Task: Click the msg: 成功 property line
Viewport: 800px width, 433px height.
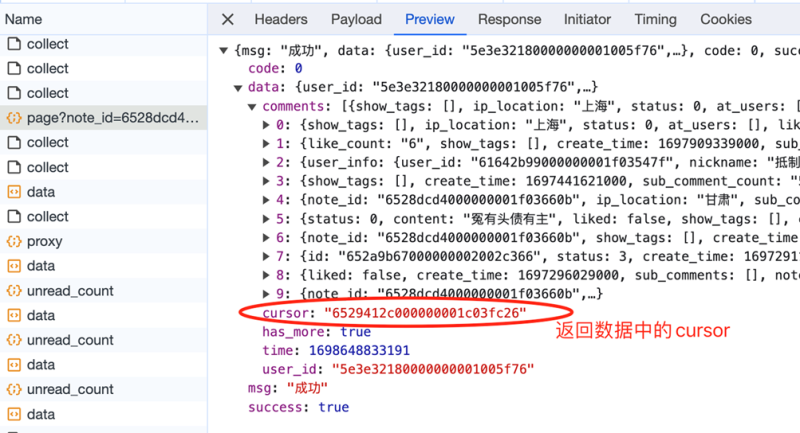Action: point(288,388)
